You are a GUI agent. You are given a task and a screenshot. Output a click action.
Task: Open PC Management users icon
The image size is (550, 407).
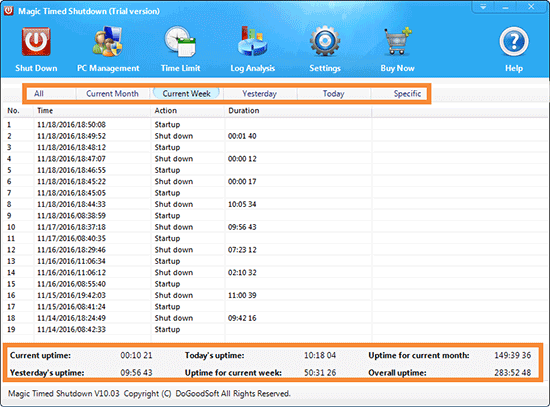(x=107, y=42)
